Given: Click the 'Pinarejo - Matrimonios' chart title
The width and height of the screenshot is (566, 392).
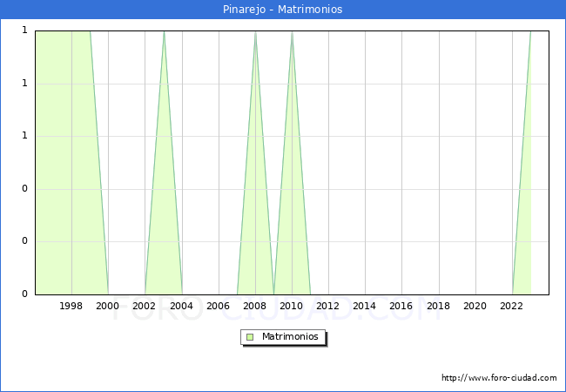Looking at the screenshot, I should (x=283, y=10).
